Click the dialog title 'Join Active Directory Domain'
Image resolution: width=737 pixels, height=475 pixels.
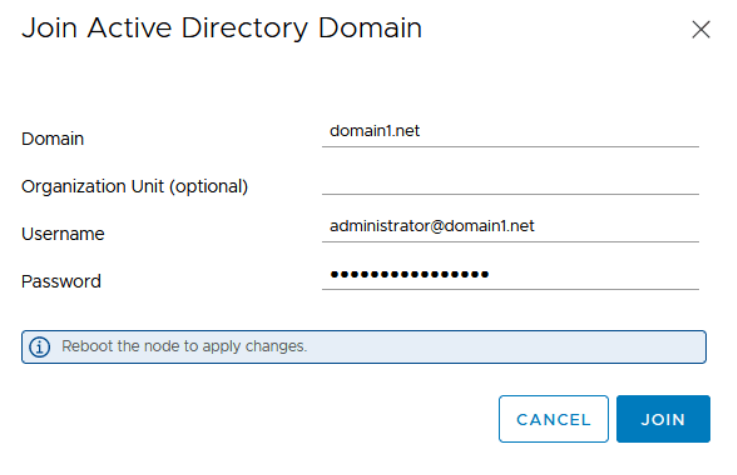pos(221,28)
